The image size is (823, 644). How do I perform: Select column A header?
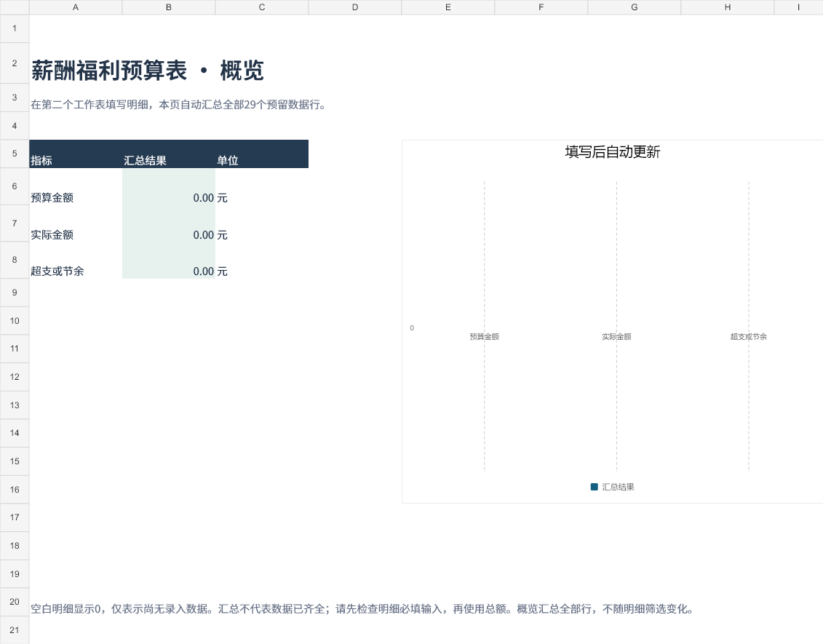76,7
